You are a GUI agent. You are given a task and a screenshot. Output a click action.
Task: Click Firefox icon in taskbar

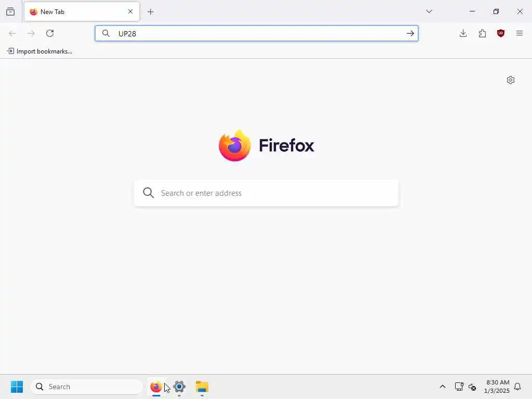point(156,387)
